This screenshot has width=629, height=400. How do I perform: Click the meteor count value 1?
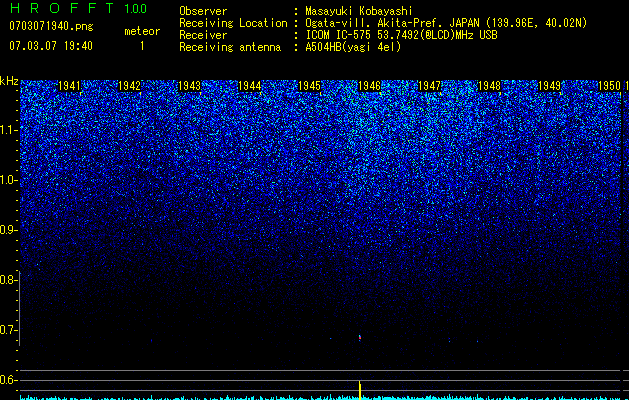click(142, 46)
